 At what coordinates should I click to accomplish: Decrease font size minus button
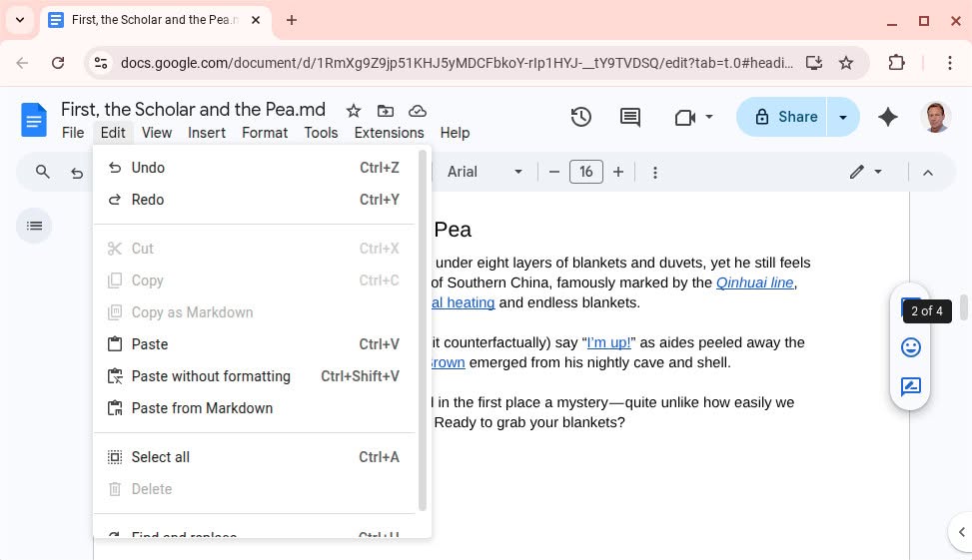(x=554, y=172)
